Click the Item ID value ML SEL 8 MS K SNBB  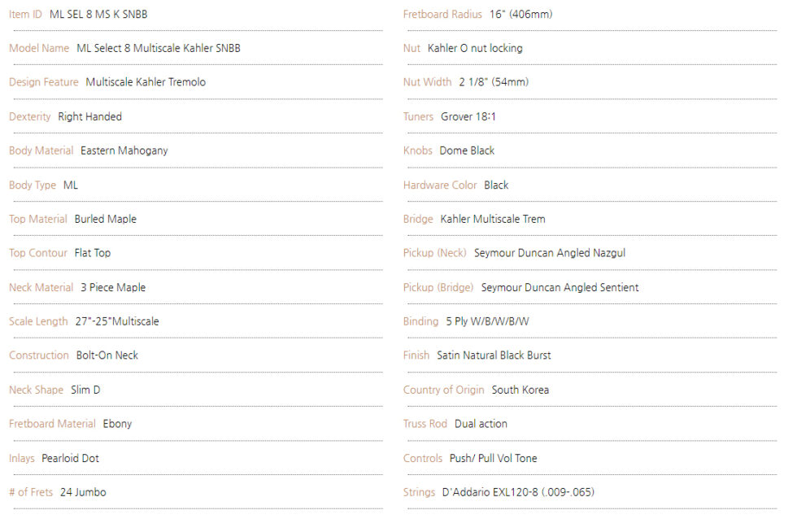(98, 15)
